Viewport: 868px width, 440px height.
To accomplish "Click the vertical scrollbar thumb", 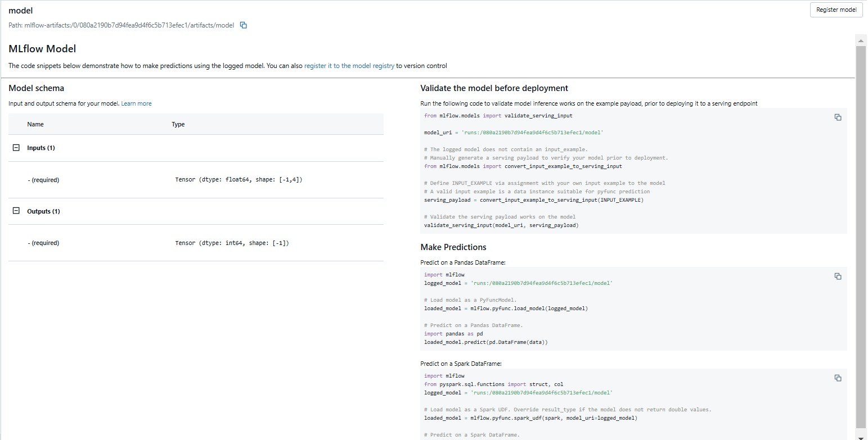I will coord(861,236).
